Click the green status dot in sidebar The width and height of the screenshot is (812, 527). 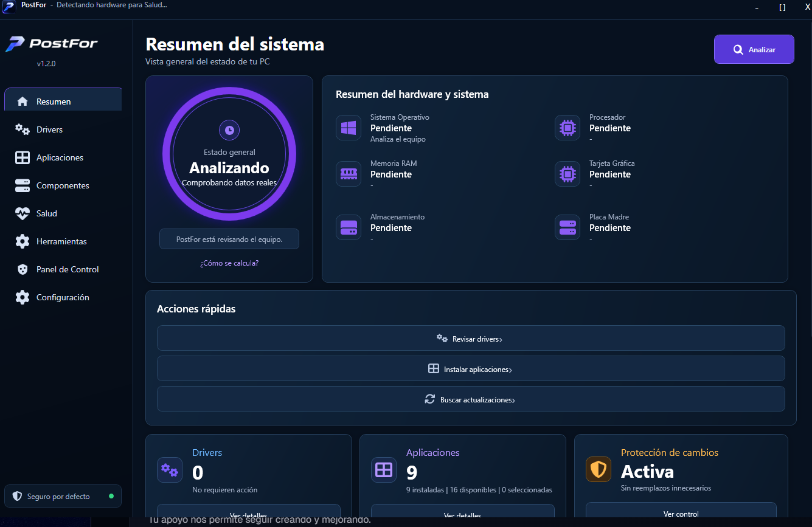coord(111,496)
